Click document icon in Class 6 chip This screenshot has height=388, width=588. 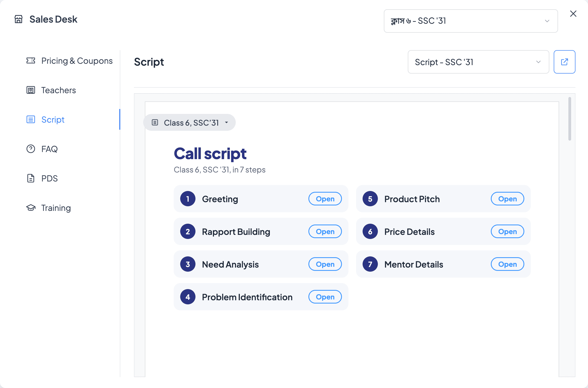[x=155, y=122]
